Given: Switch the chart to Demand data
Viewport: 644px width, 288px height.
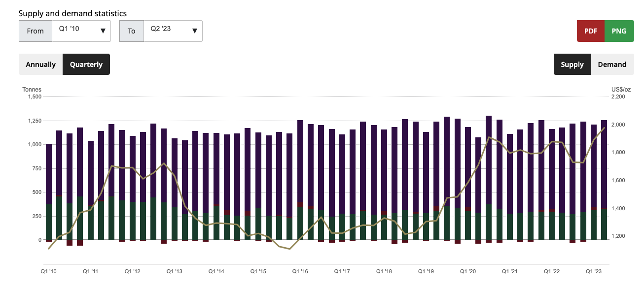Looking at the screenshot, I should (612, 64).
